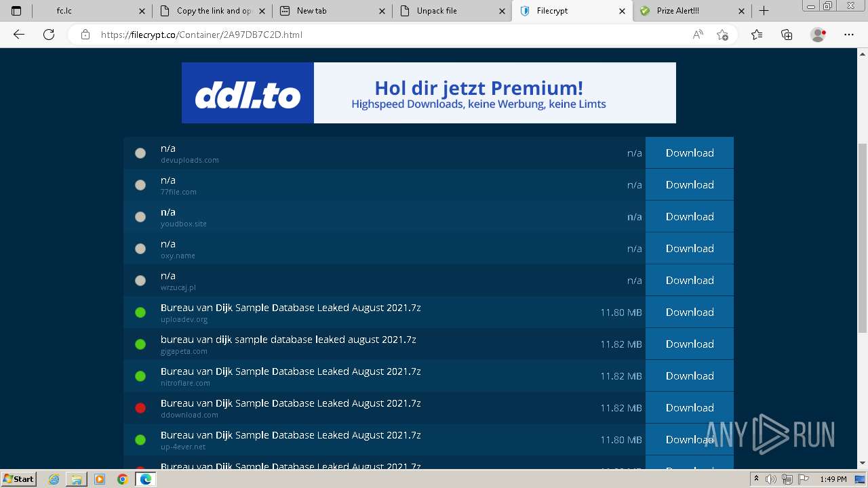Switch to the fc.lc tab

(x=92, y=11)
